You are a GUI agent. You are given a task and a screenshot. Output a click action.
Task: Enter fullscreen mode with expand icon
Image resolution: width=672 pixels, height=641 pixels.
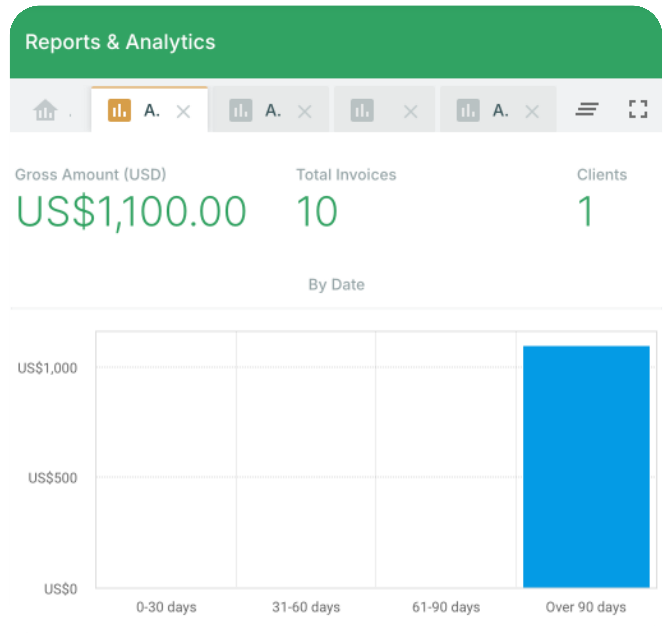pos(638,109)
